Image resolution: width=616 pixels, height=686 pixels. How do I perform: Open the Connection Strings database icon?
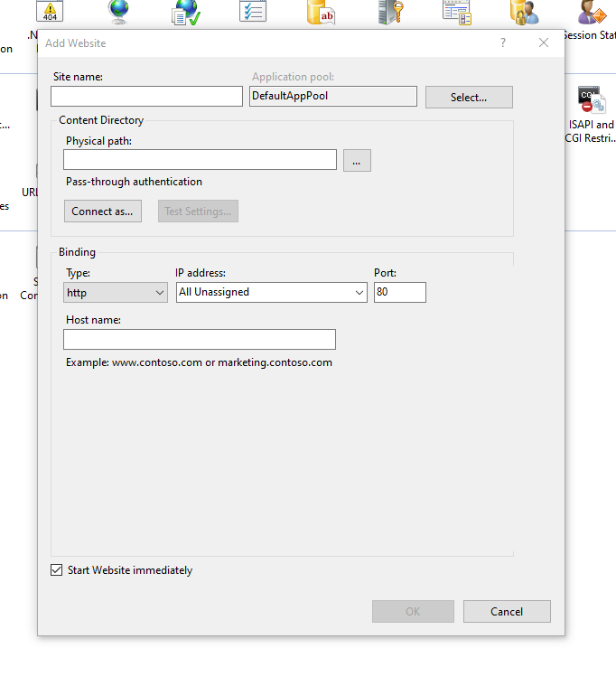pyautogui.click(x=321, y=12)
